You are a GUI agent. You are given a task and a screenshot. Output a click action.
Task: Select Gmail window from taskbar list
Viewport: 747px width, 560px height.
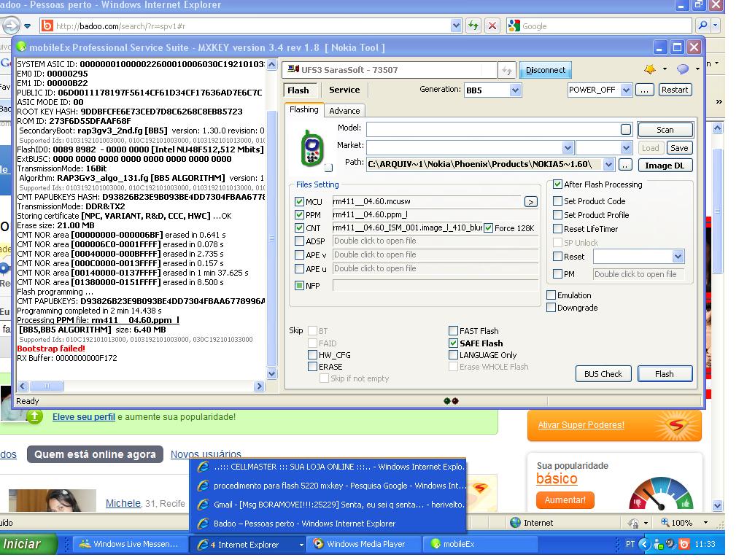328,505
